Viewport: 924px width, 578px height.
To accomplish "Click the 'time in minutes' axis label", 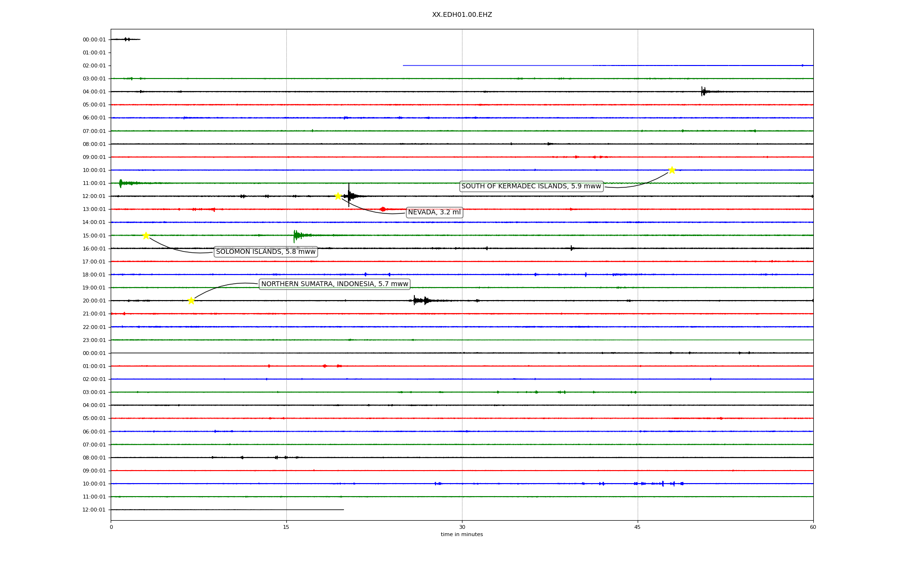I will 462,534.
